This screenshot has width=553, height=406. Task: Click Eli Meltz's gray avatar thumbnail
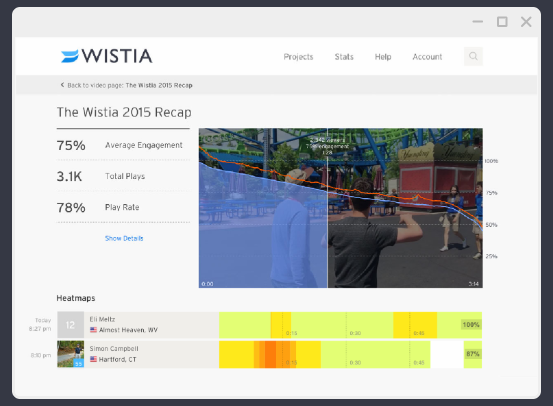tap(71, 325)
